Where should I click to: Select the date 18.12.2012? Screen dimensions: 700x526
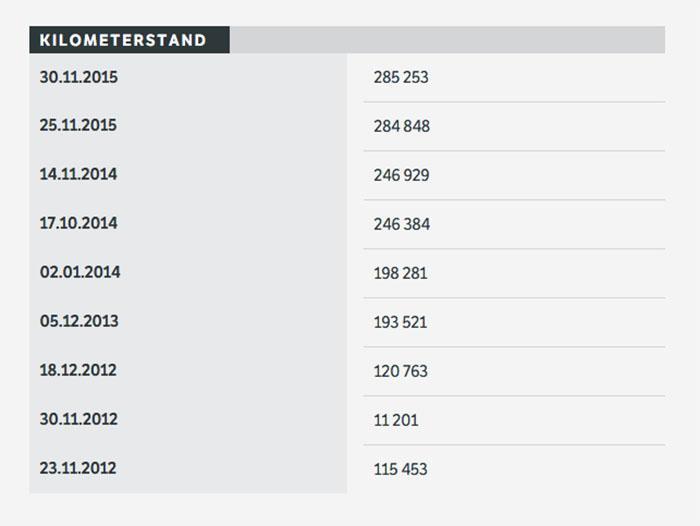[78, 370]
